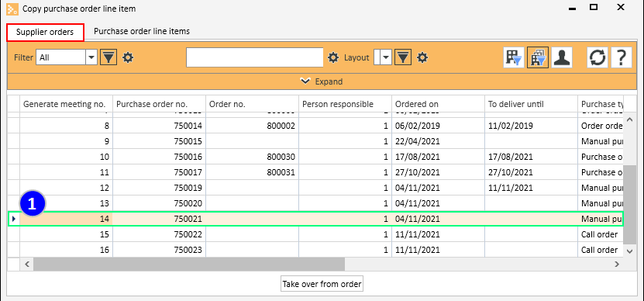Select purchase order 750023 cell
644x301 pixels.
(159, 250)
